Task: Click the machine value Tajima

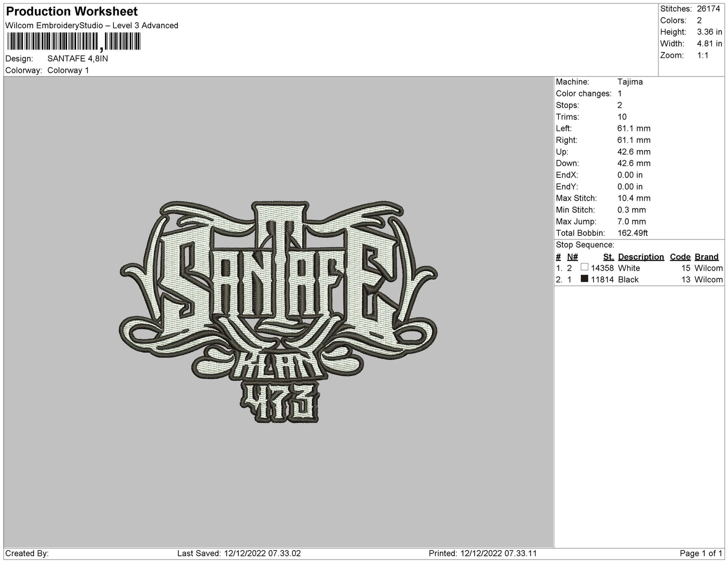Action: (x=630, y=82)
